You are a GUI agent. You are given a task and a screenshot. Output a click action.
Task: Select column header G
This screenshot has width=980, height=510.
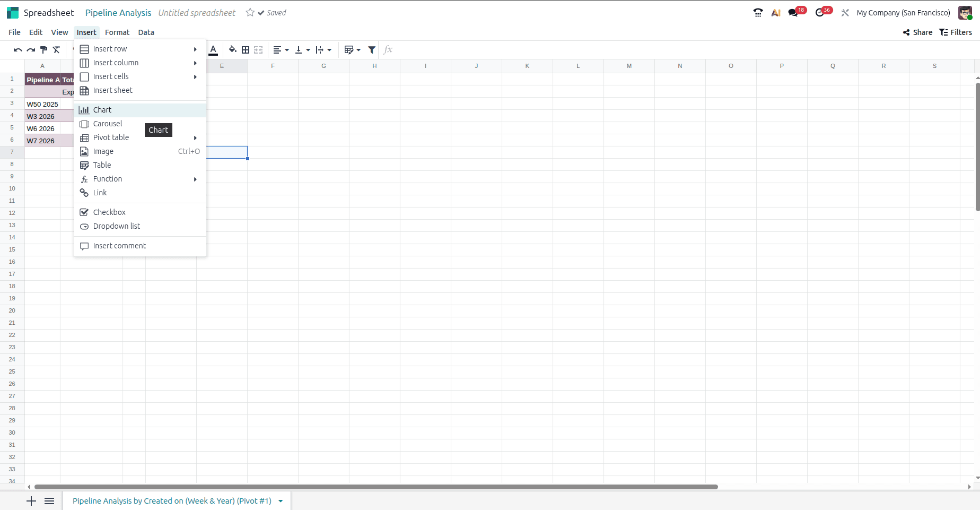pyautogui.click(x=323, y=66)
